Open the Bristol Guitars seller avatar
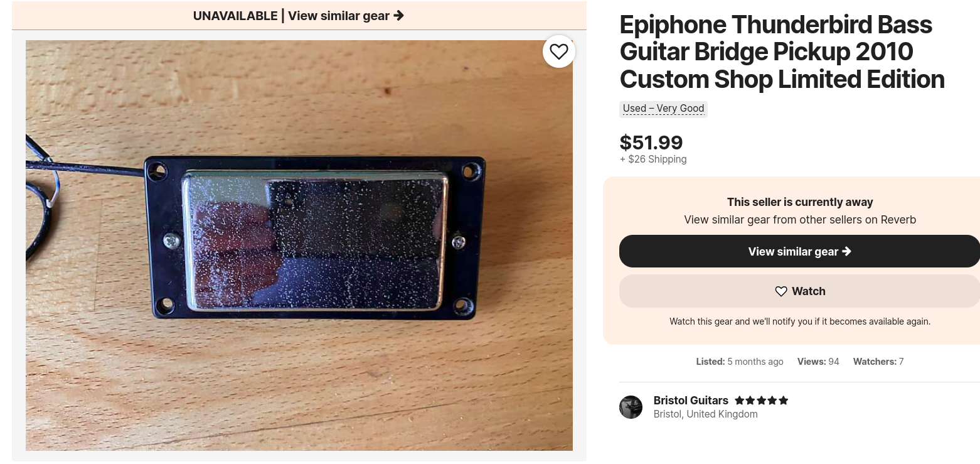The height and width of the screenshot is (464, 980). pyautogui.click(x=631, y=407)
